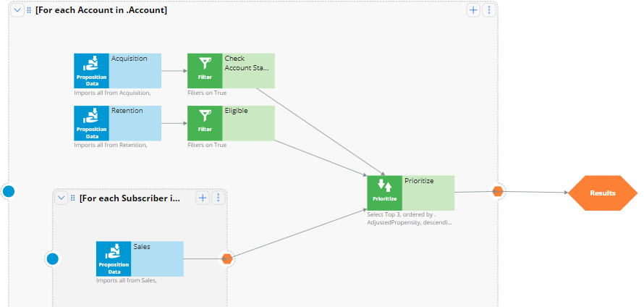Image resolution: width=644 pixels, height=307 pixels.
Task: Open the Subscriber group three-dot menu
Action: [218, 198]
